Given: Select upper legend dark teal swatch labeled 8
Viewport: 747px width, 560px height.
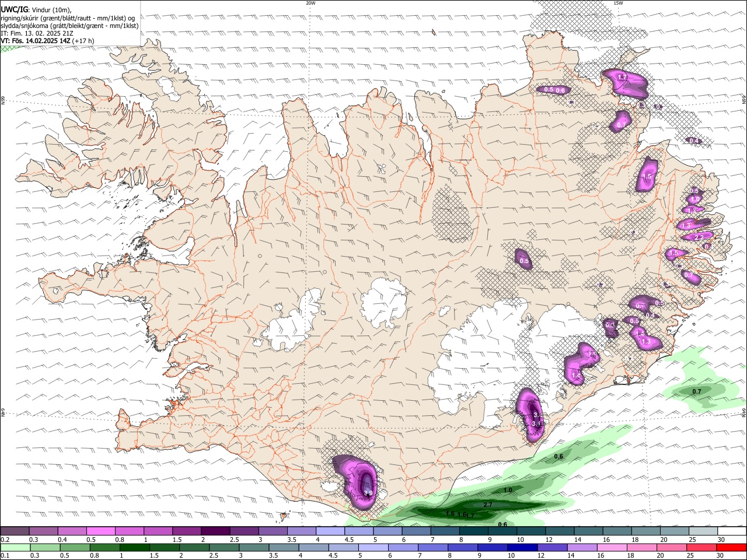Looking at the screenshot, I should click(x=474, y=531).
